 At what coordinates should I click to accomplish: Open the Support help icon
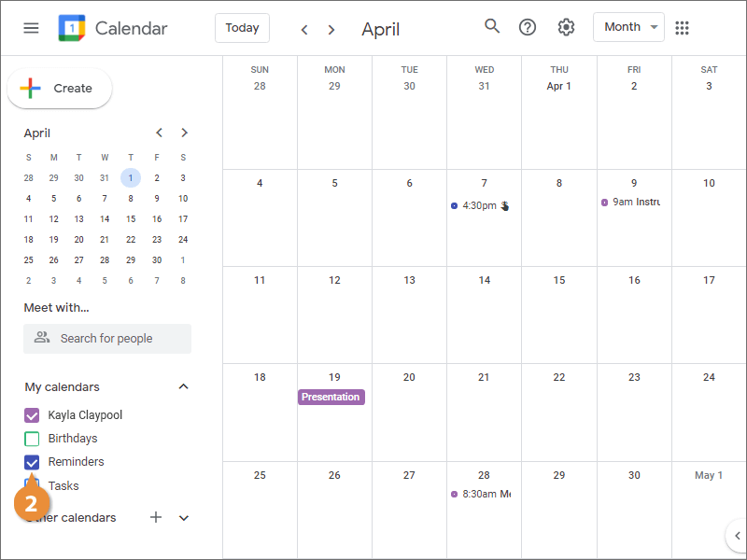[528, 27]
